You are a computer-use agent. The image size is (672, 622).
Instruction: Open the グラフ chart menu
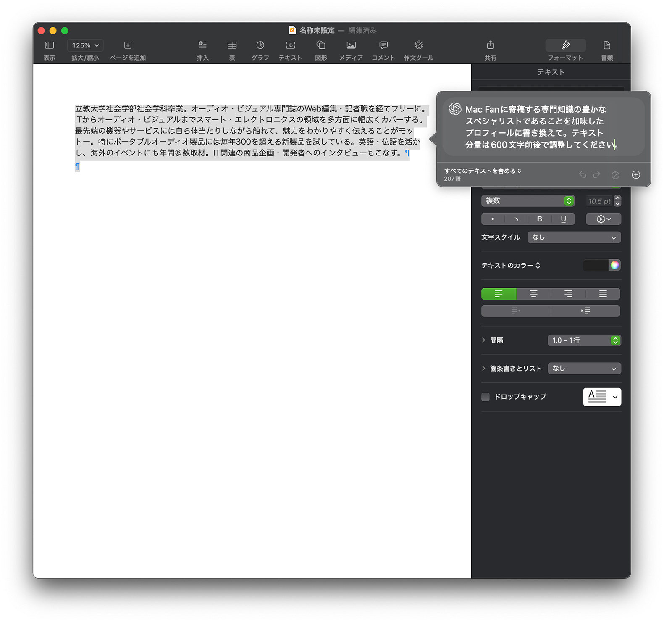260,45
